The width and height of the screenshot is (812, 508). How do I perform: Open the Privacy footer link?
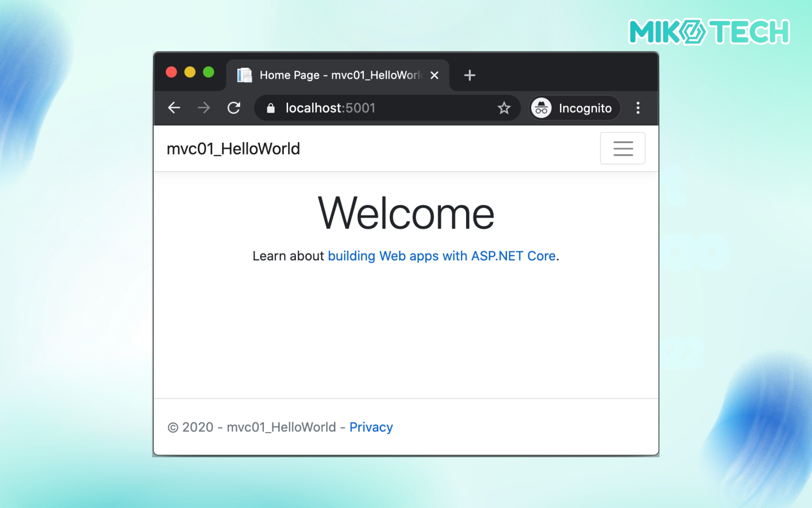[371, 427]
